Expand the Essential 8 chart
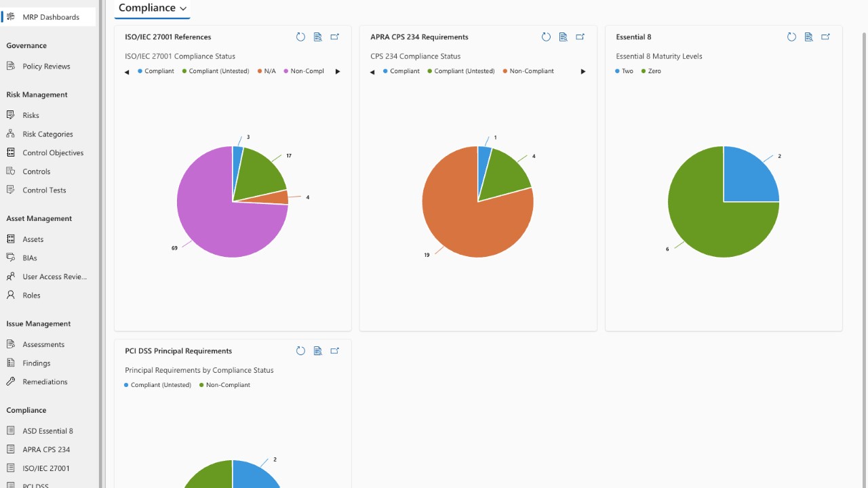This screenshot has height=488, width=868. pos(825,37)
